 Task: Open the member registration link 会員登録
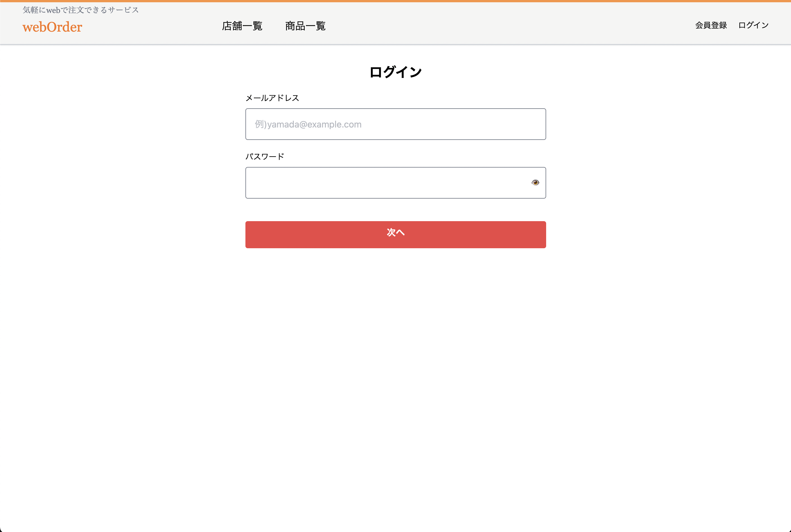coord(711,25)
